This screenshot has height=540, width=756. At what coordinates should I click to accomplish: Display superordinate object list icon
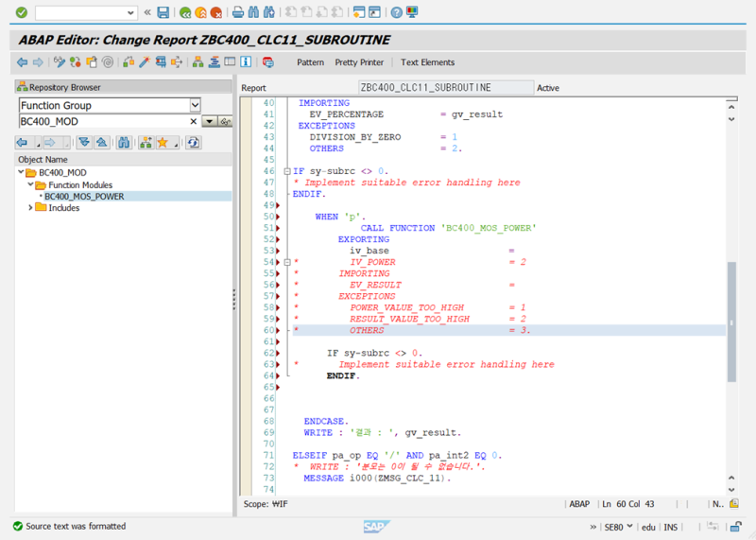(146, 143)
